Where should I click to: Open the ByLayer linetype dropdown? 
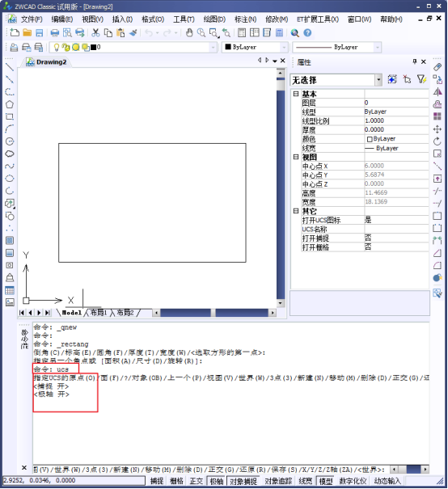378,48
